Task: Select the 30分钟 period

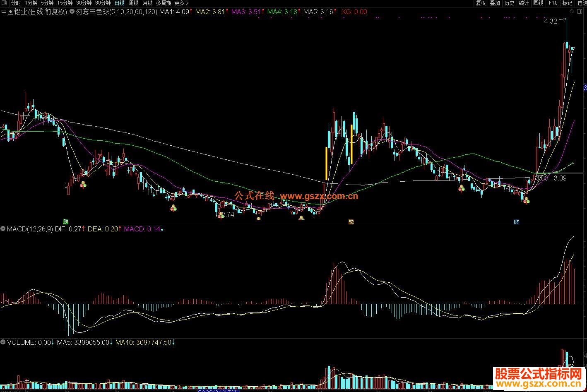Action: point(84,3)
